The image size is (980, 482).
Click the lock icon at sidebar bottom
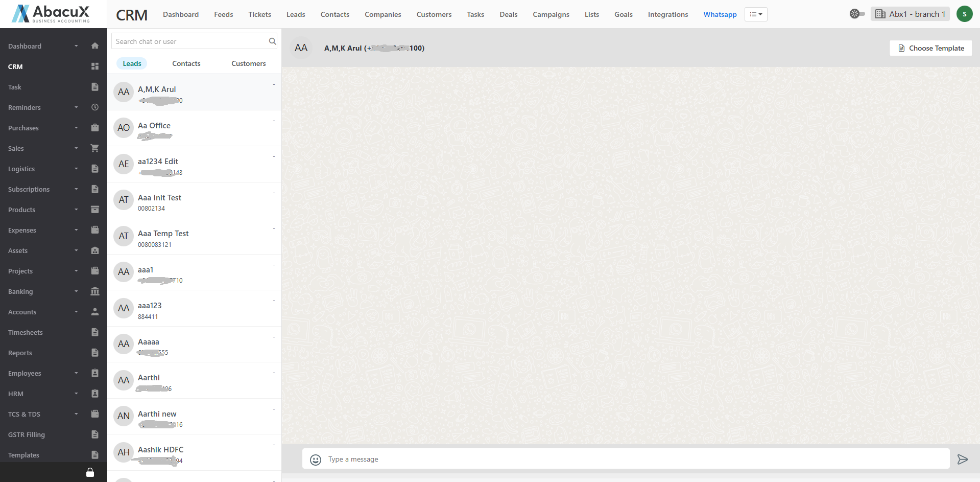pyautogui.click(x=90, y=472)
